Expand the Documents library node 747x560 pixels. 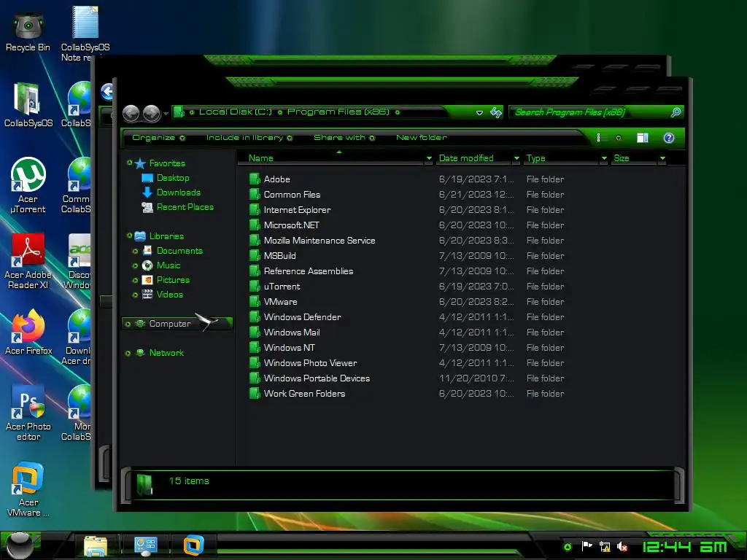pyautogui.click(x=135, y=251)
